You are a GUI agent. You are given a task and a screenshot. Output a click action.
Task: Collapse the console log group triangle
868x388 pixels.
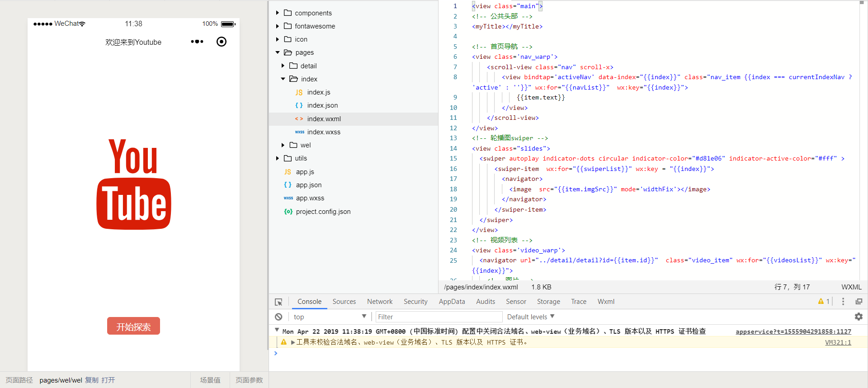click(277, 330)
